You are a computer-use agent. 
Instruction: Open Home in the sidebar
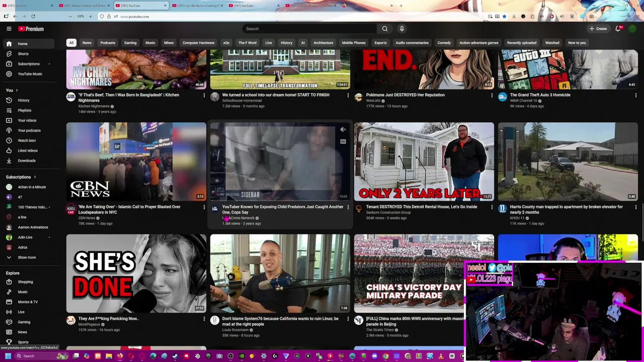tap(28, 44)
